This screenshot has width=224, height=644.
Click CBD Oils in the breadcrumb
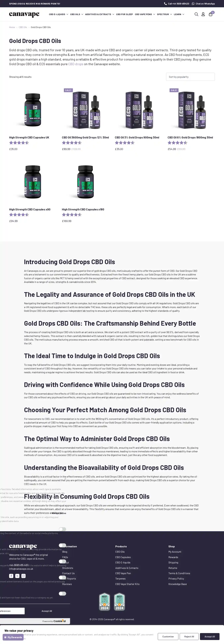pyautogui.click(x=23, y=27)
